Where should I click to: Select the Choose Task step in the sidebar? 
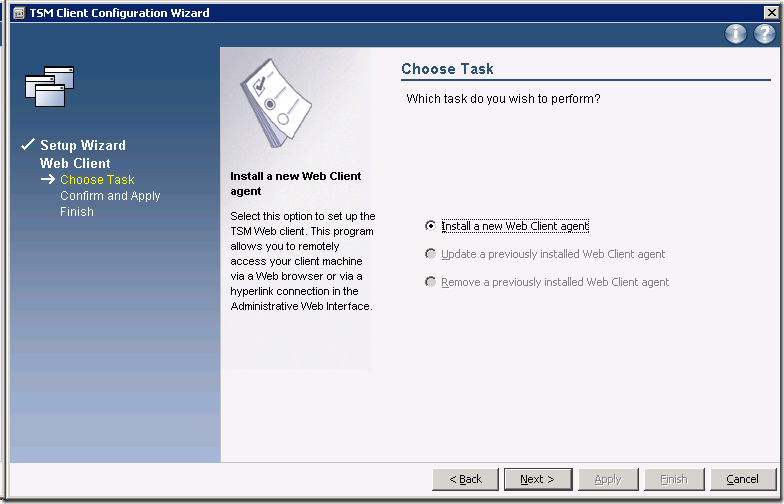(97, 180)
